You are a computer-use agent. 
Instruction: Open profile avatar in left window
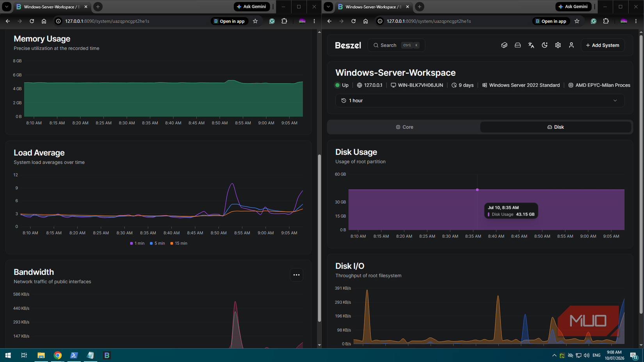pos(302,21)
